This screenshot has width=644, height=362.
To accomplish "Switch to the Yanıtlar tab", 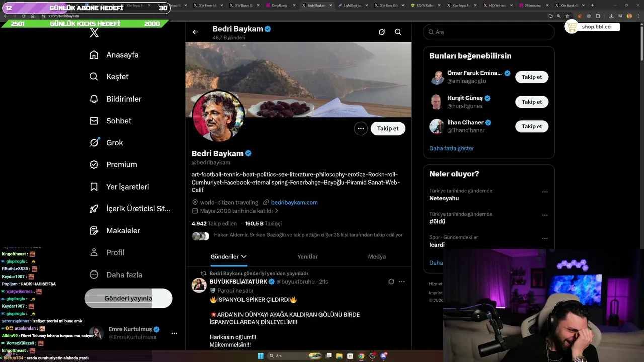I will [307, 257].
